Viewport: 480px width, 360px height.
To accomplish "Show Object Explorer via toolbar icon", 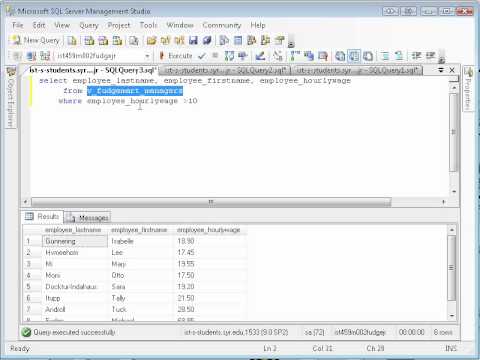I will coord(252,41).
